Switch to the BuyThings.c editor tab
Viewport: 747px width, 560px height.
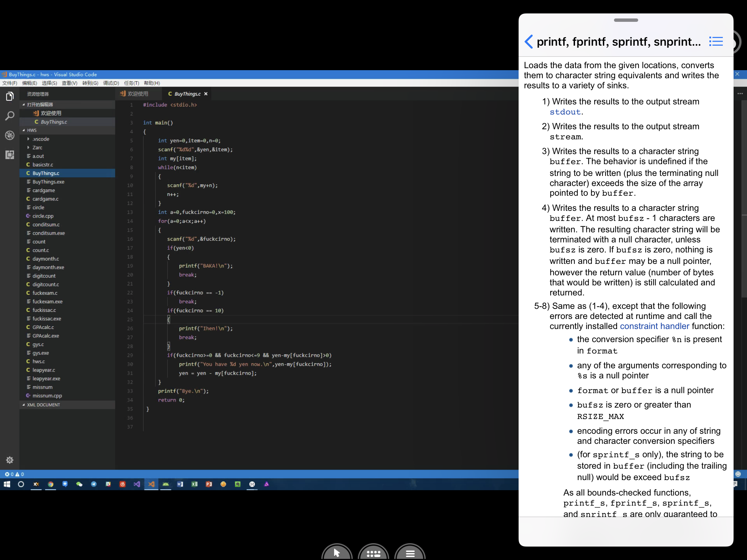187,94
